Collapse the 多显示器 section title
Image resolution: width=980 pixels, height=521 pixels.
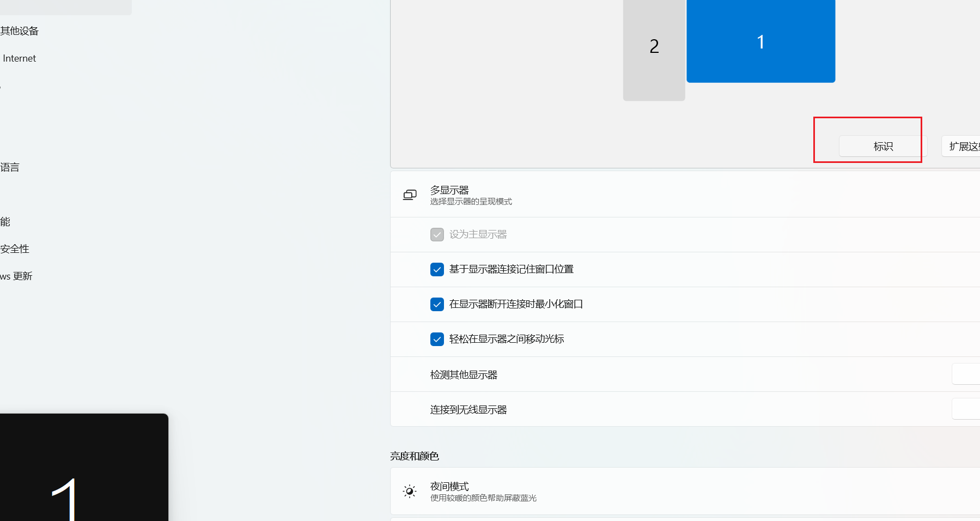(449, 190)
